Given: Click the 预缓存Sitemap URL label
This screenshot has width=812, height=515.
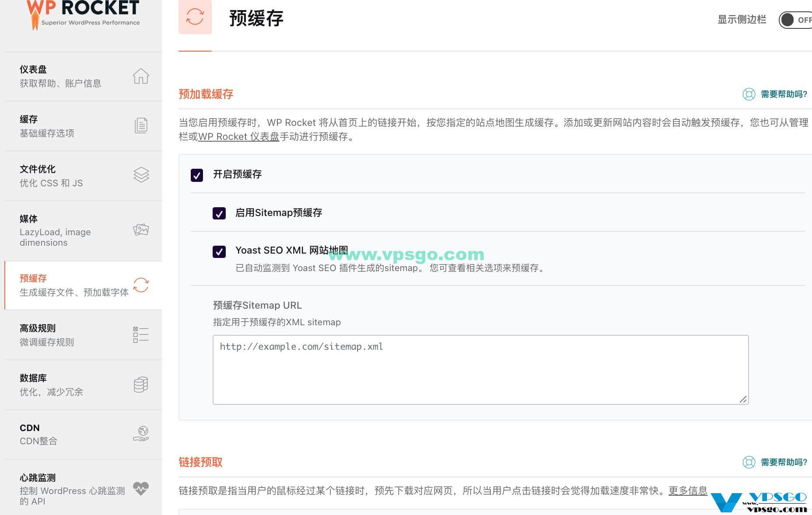Looking at the screenshot, I should click(x=257, y=305).
